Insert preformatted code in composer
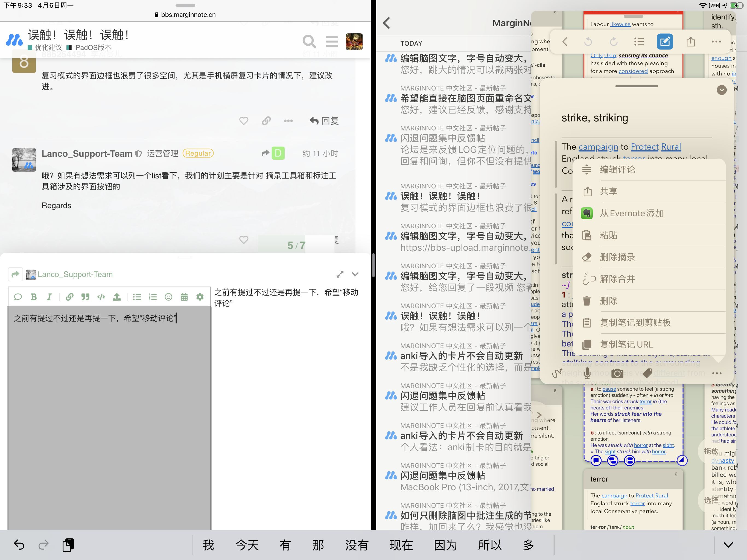This screenshot has width=747, height=560. click(x=101, y=297)
